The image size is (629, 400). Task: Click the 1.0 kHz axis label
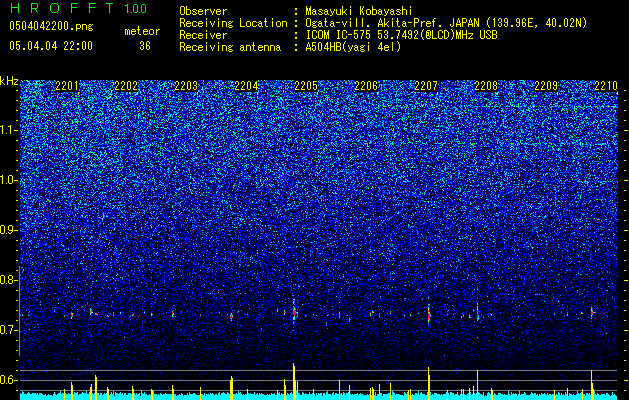coord(9,180)
